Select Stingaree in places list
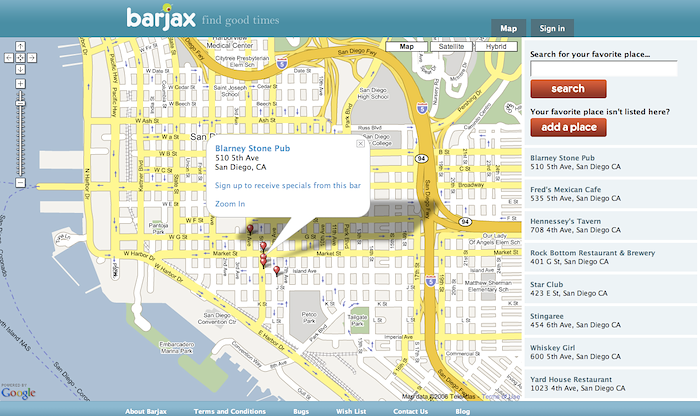The width and height of the screenshot is (700, 416). pos(610,320)
